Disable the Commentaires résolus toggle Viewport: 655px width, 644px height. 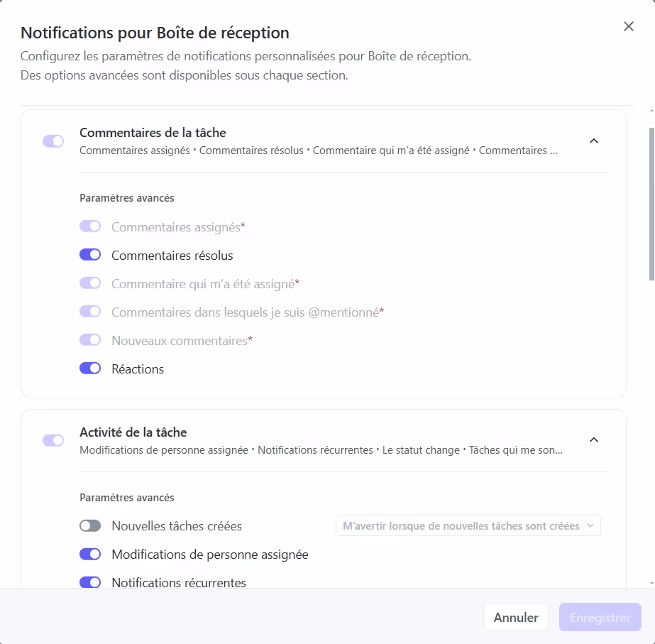90,254
